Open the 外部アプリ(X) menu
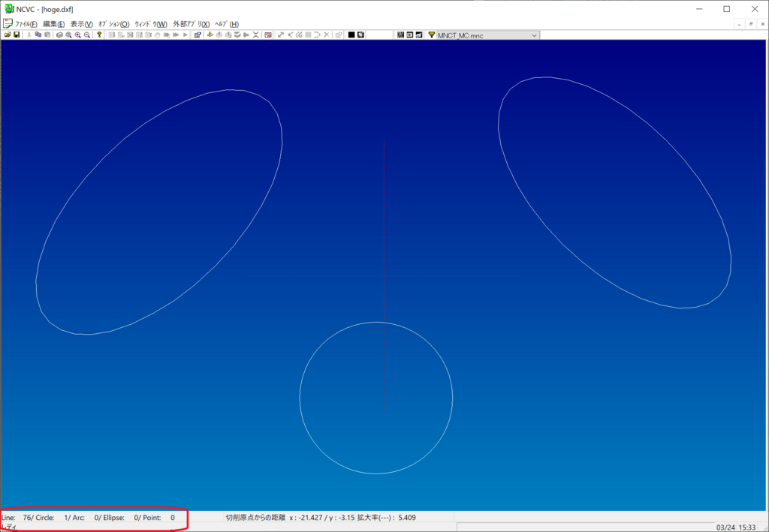 [x=191, y=24]
